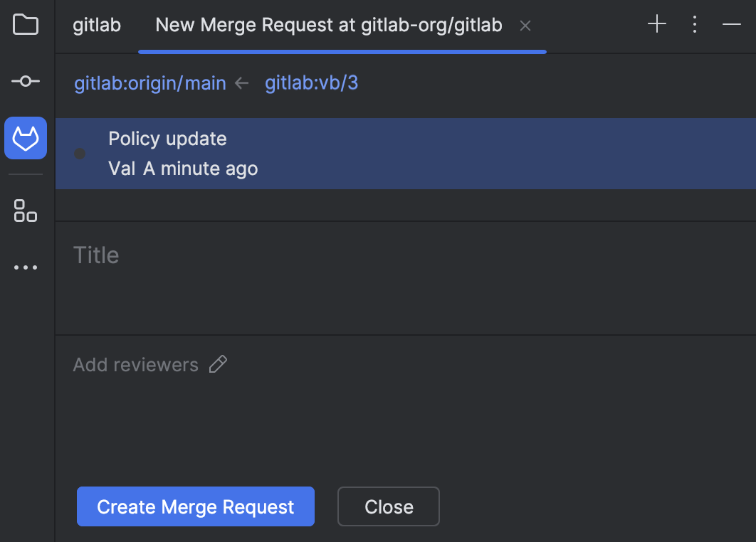
Task: Select the New Merge Request tab
Action: point(329,25)
